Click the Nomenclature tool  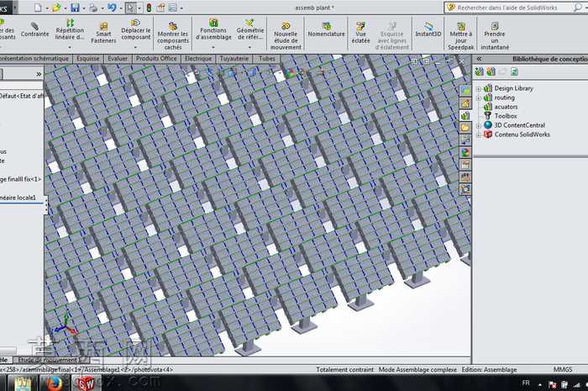[x=326, y=29]
